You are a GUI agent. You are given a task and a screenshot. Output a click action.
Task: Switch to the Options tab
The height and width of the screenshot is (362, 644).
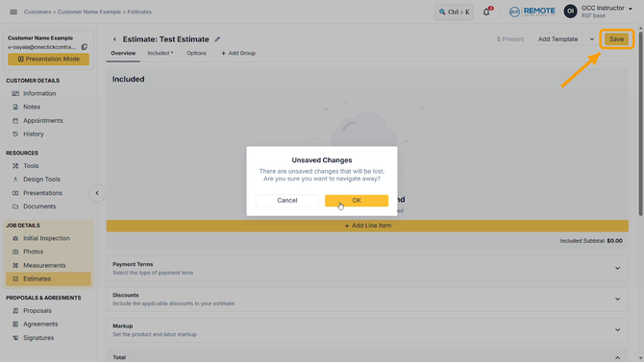pyautogui.click(x=196, y=54)
